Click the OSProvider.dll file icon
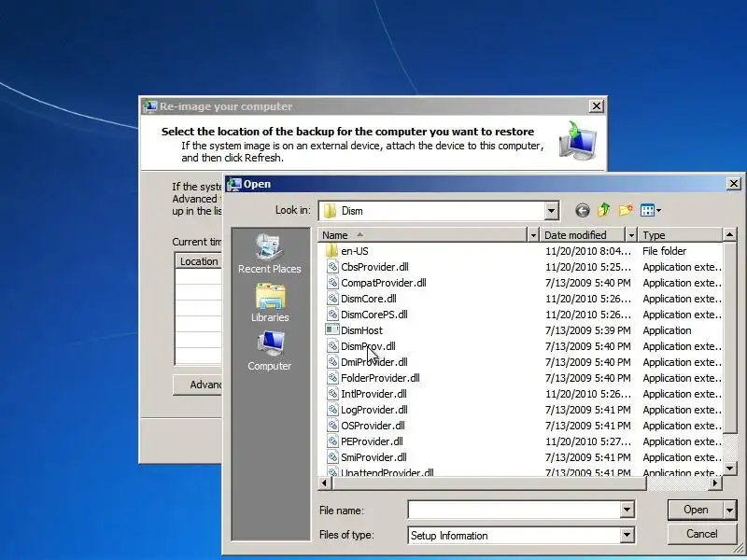 pos(332,426)
